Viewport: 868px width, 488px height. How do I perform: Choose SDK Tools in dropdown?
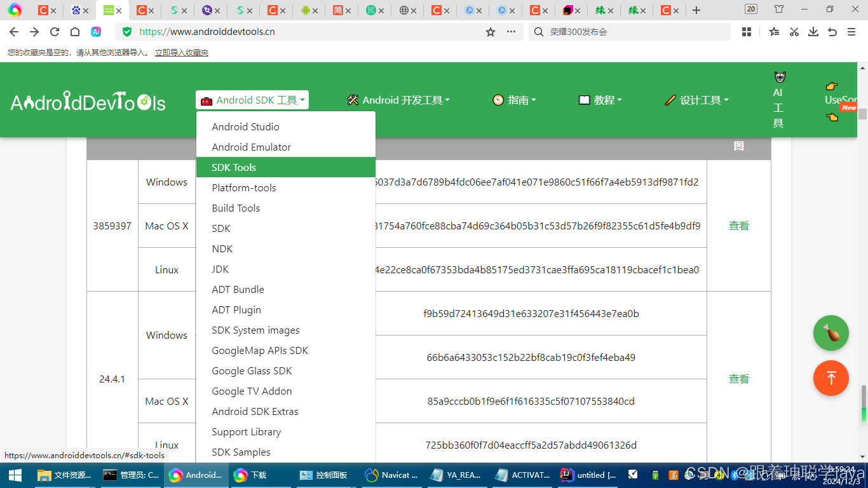(286, 167)
